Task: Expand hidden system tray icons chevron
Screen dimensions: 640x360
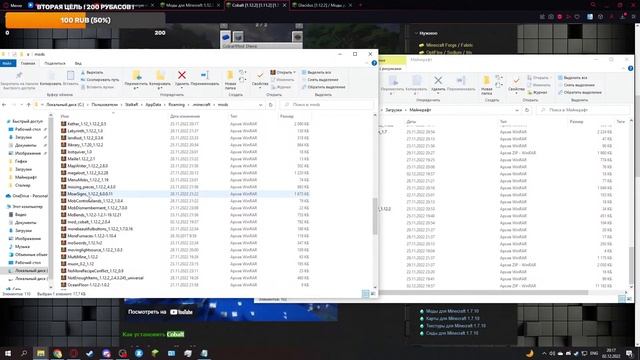Action: click(544, 353)
